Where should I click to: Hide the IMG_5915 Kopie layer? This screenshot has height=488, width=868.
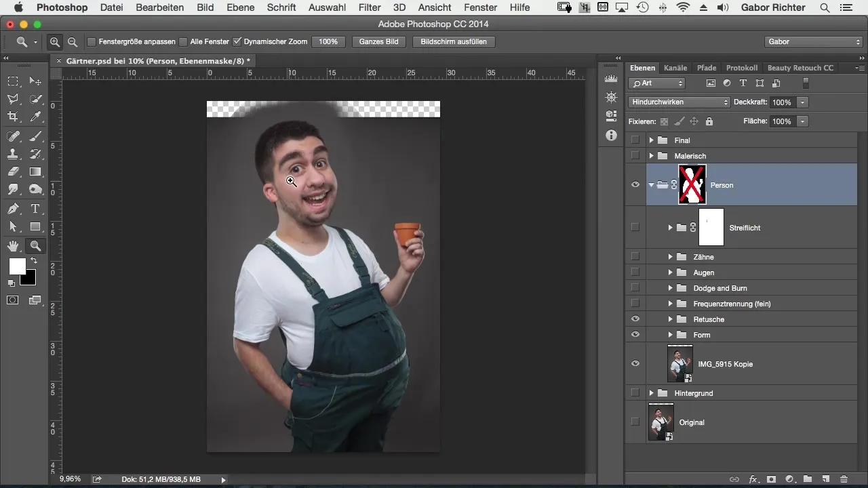635,364
